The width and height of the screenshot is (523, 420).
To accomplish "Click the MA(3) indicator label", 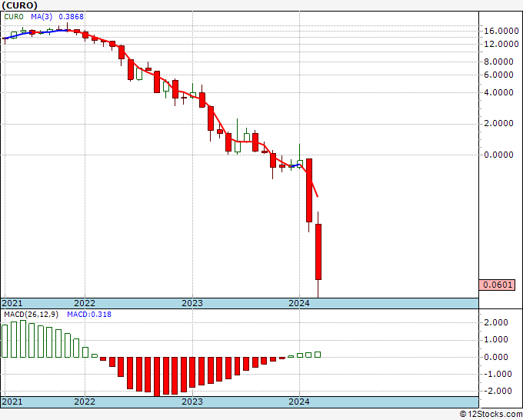I will [x=42, y=16].
